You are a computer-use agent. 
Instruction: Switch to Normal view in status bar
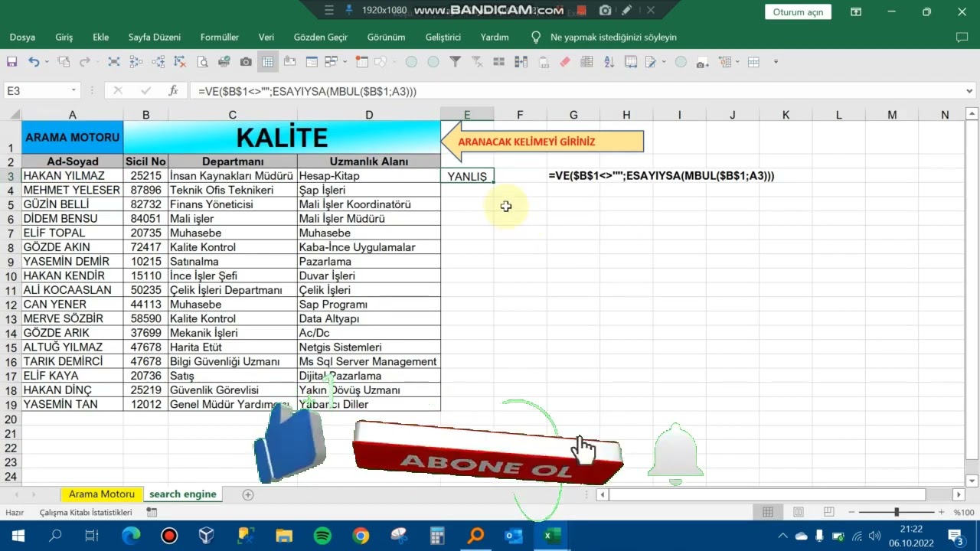[768, 512]
